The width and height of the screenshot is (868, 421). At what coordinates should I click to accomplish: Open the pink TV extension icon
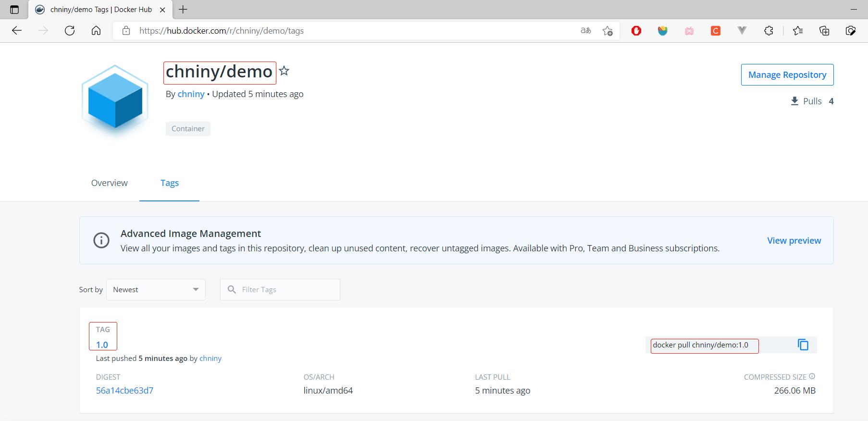(x=689, y=31)
